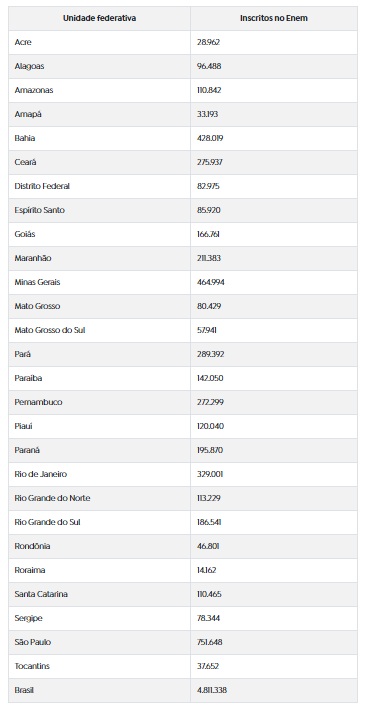365x712 pixels.
Task: Select the Tocantins row label
Action: click(32, 666)
